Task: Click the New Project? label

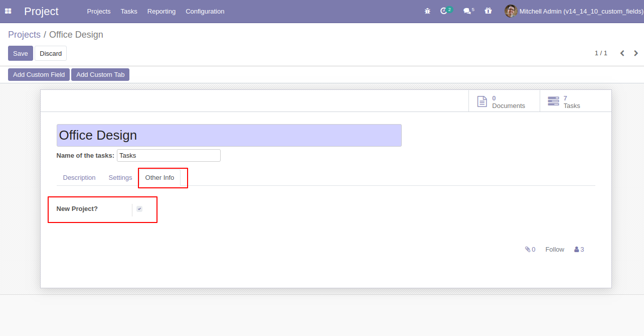Action: [77, 209]
